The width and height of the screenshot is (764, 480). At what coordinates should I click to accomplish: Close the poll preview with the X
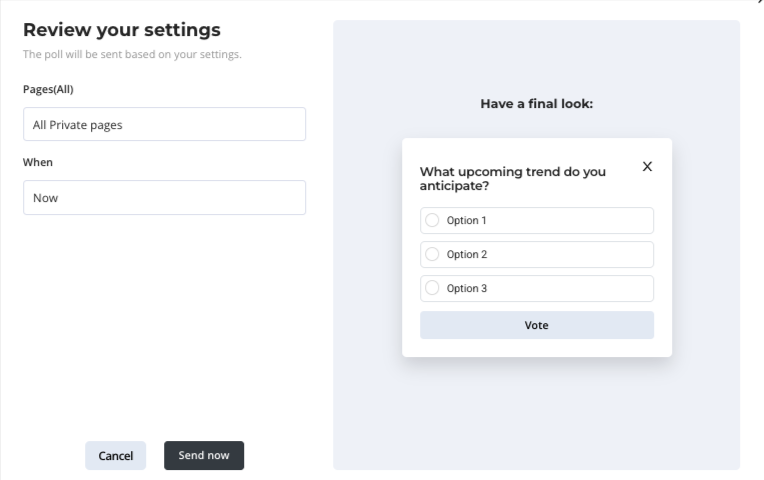(647, 166)
